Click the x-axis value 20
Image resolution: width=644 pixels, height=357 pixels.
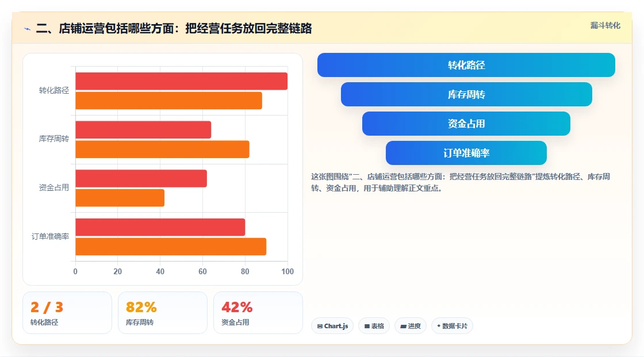pyautogui.click(x=117, y=271)
